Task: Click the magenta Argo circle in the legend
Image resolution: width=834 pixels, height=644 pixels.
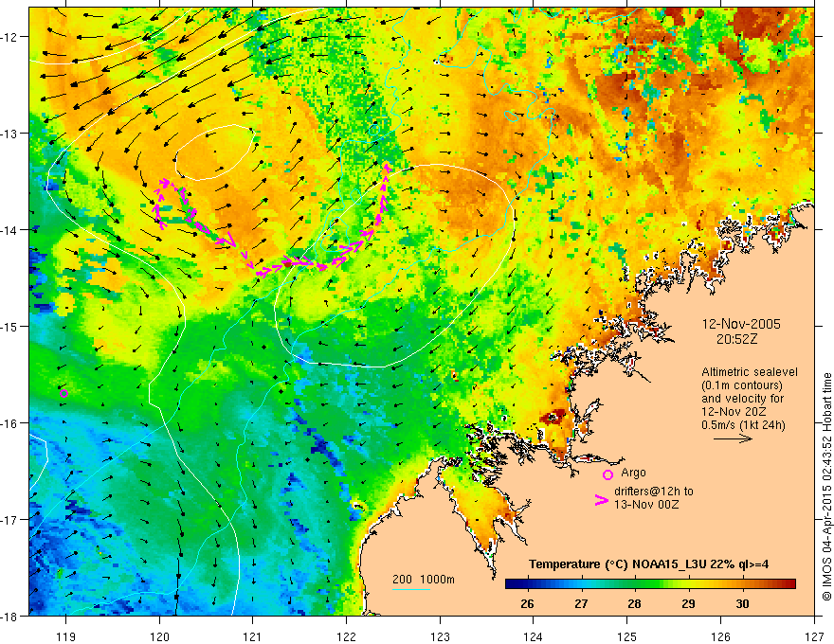Action: point(607,474)
